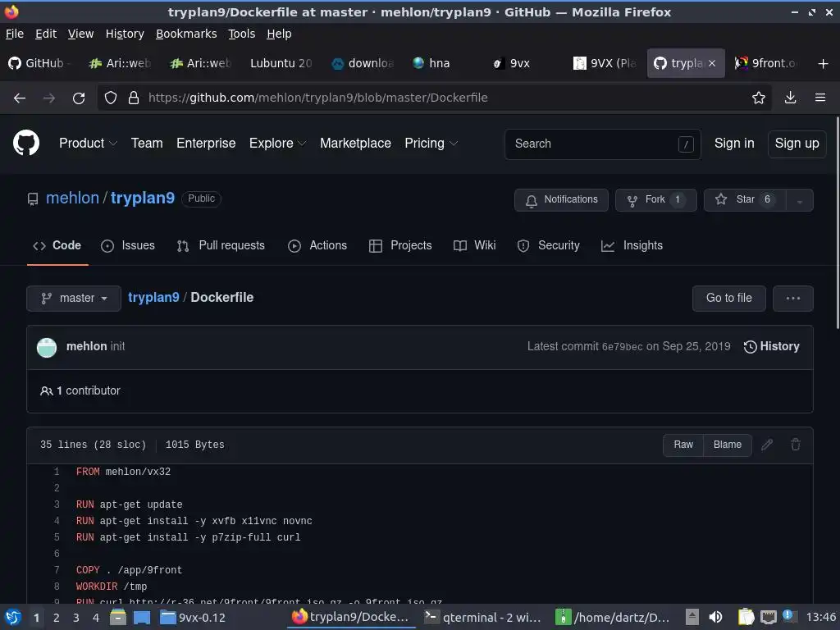The height and width of the screenshot is (630, 840).
Task: Reload the page with the refresh icon
Action: pos(79,98)
